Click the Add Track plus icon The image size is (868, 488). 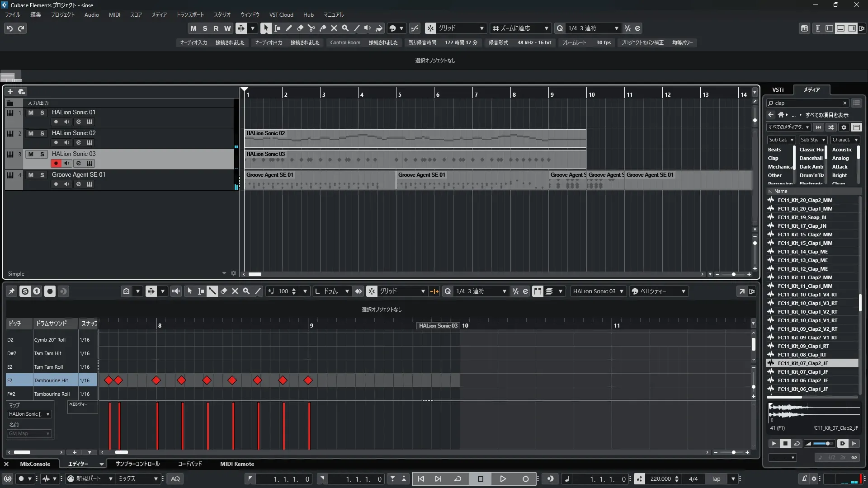(x=10, y=91)
